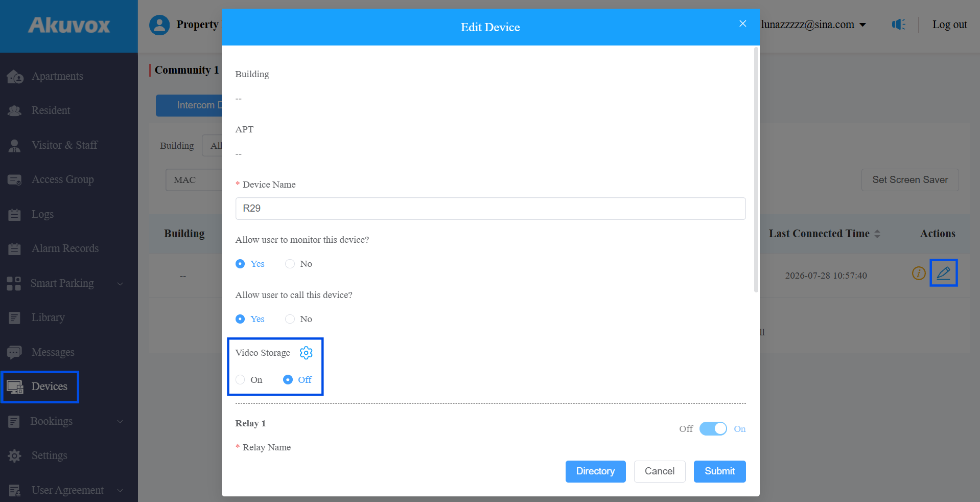
Task: Open Settings from the sidebar
Action: coord(49,455)
